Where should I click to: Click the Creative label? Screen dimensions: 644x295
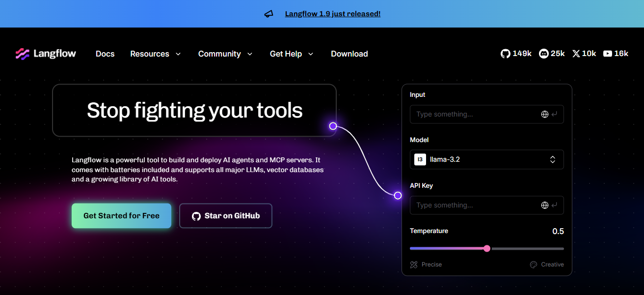coord(552,265)
